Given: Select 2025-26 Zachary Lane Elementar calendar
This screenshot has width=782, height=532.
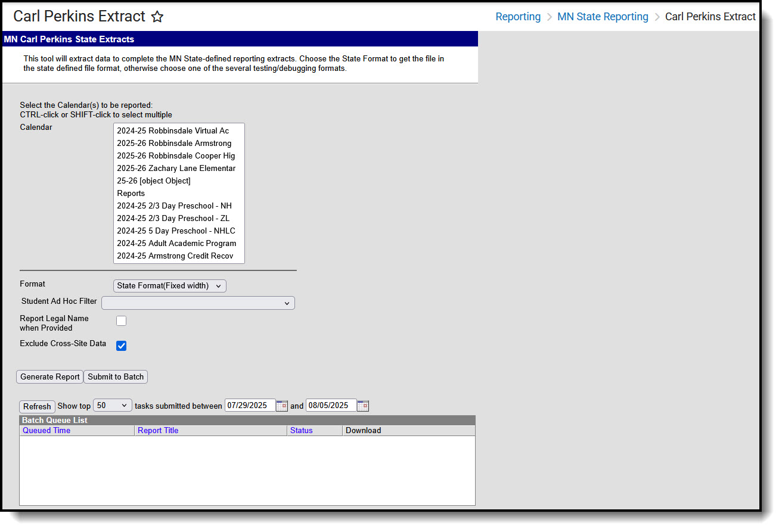Looking at the screenshot, I should (x=179, y=169).
